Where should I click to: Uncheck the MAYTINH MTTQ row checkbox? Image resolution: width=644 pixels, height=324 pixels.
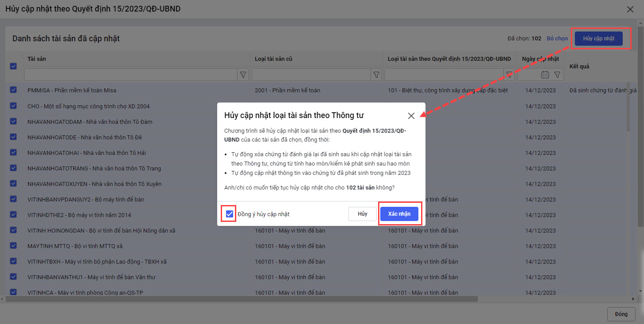coord(13,246)
